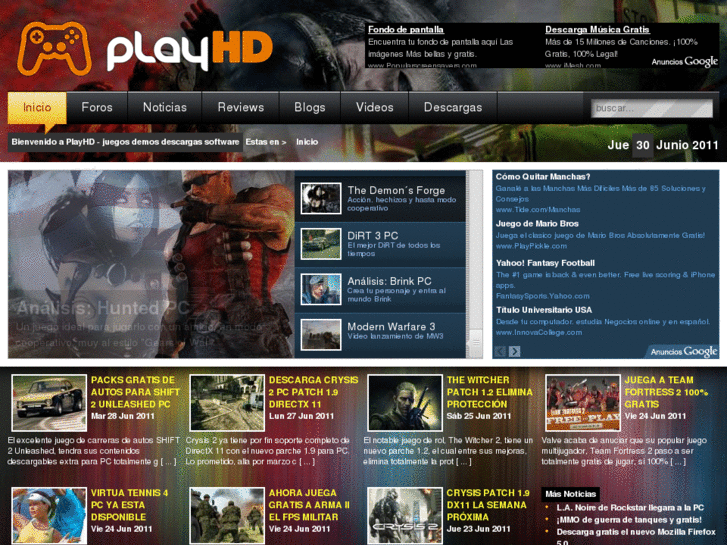Image resolution: width=727 pixels, height=545 pixels.
Task: Click the PlayHD gamepad logo icon
Action: point(54,48)
